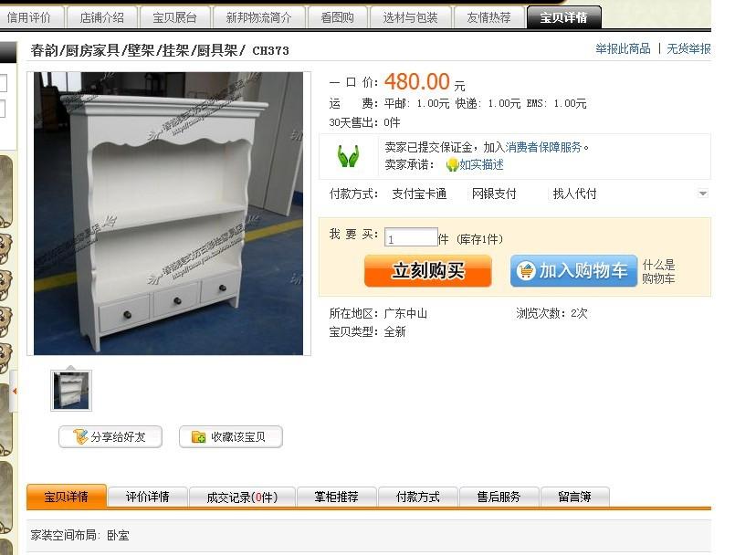The height and width of the screenshot is (555, 756).
Task: Click the small orange arrow on left sidebar
Action: (x=15, y=391)
